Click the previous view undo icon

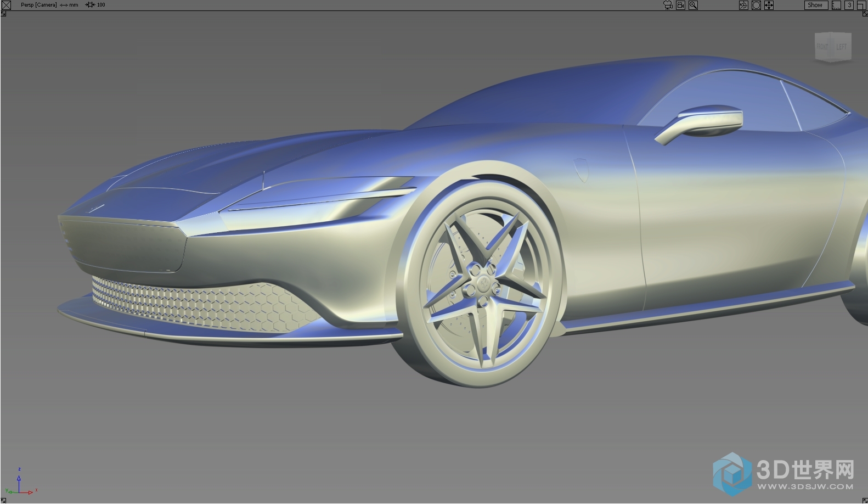coord(743,5)
